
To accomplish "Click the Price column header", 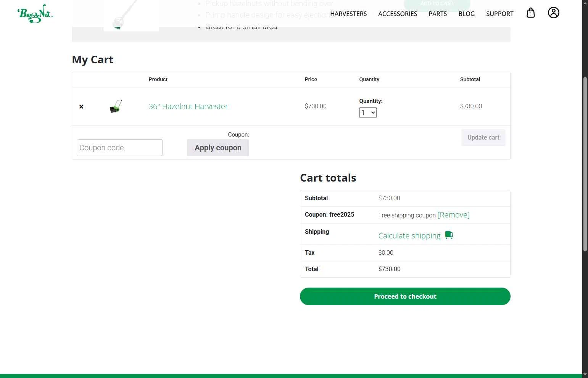I will pyautogui.click(x=311, y=79).
